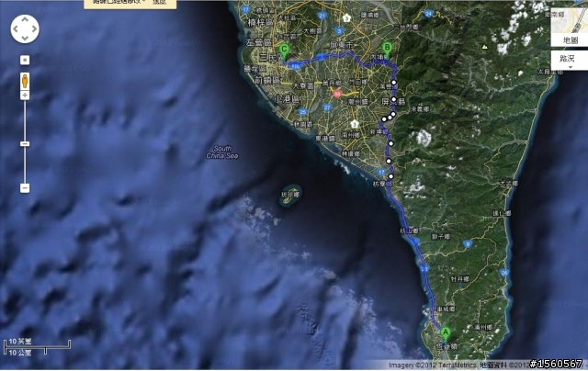Pan the map upward with the up arrow
Image resolution: width=588 pixels, height=371 pixels.
(x=25, y=19)
